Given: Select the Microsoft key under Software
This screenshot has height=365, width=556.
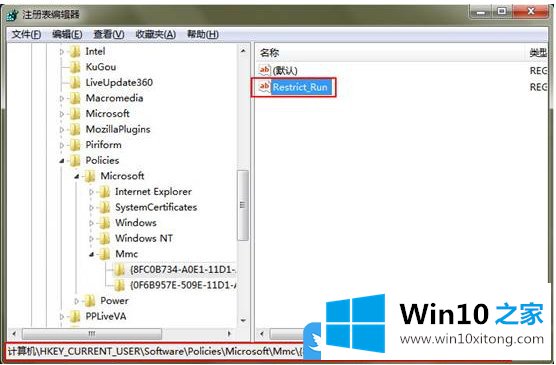Looking at the screenshot, I should tap(107, 114).
